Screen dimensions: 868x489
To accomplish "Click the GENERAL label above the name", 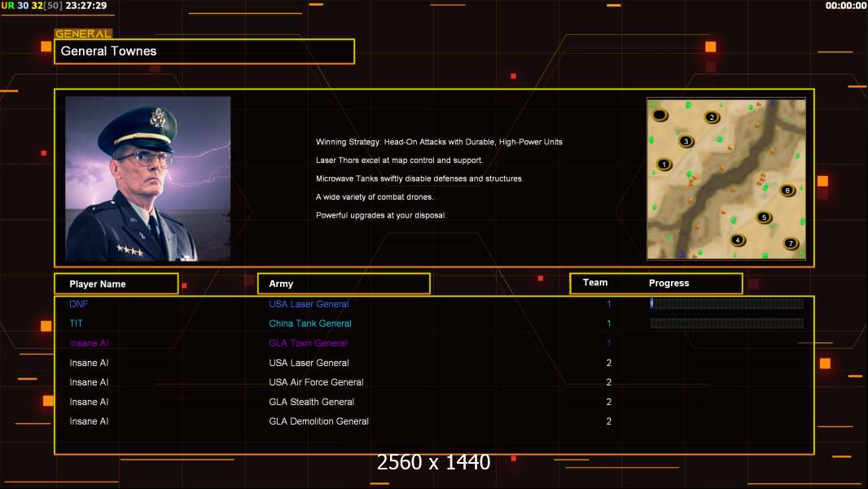I will pos(83,33).
